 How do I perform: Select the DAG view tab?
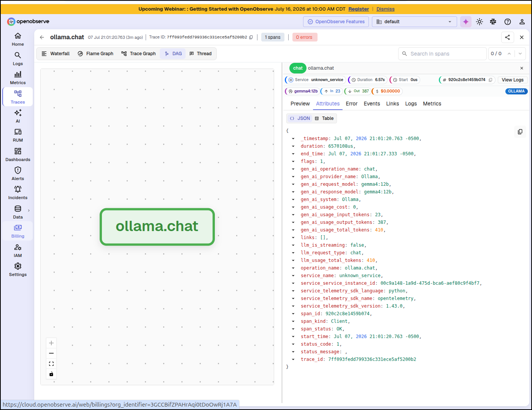(173, 54)
